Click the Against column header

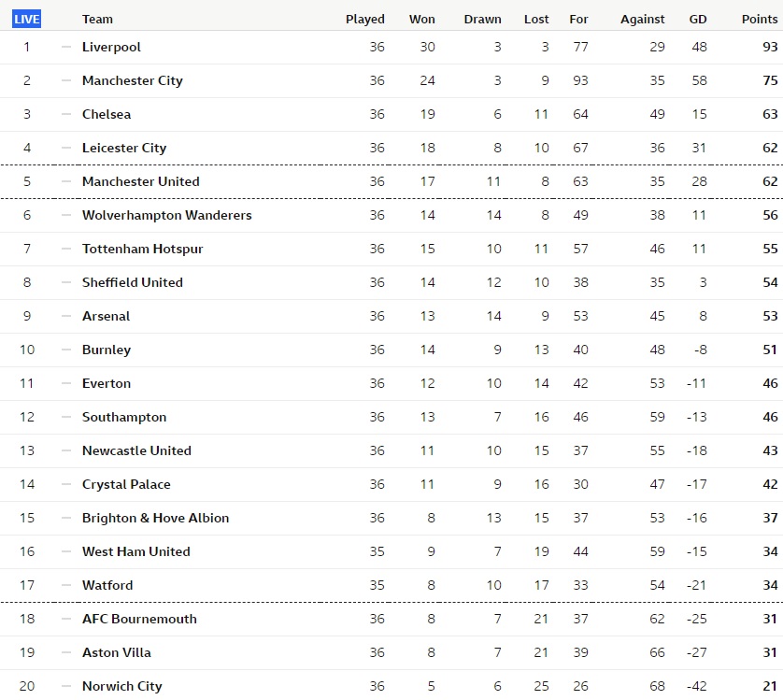click(x=642, y=19)
